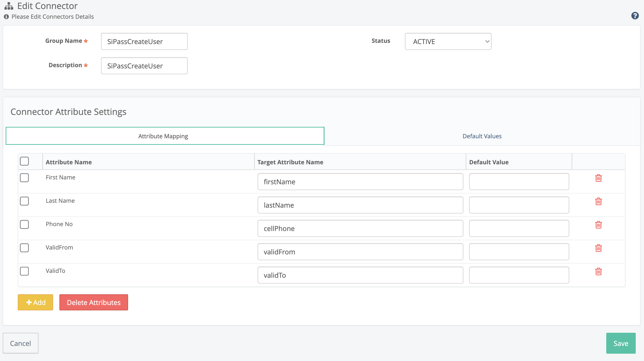The width and height of the screenshot is (644, 361).
Task: Click the Default Value field for ValidFrom
Action: [519, 252]
